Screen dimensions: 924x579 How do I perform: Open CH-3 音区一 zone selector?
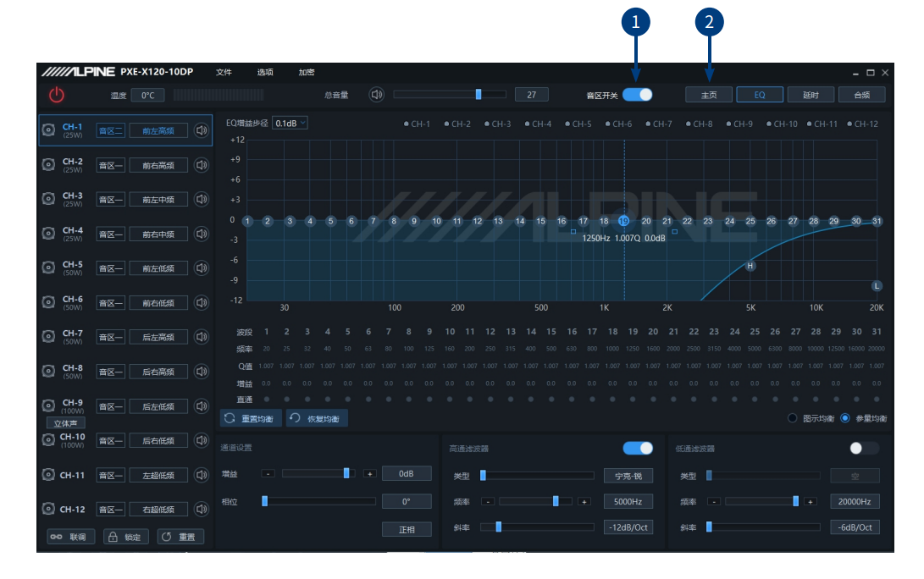pos(110,200)
